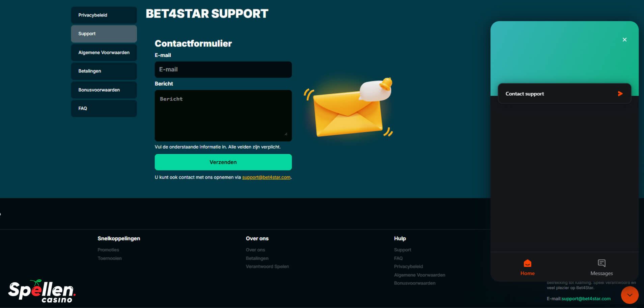Click the orange Contact support arrow icon
The image size is (644, 308).
point(620,94)
